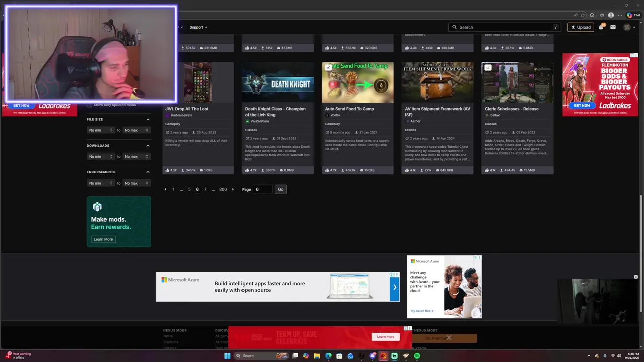Open Microsoft Edge from taskbar

click(328, 356)
